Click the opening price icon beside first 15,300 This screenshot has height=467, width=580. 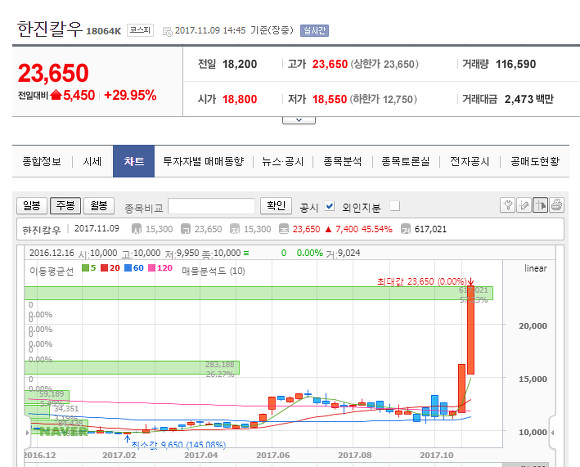click(x=136, y=229)
